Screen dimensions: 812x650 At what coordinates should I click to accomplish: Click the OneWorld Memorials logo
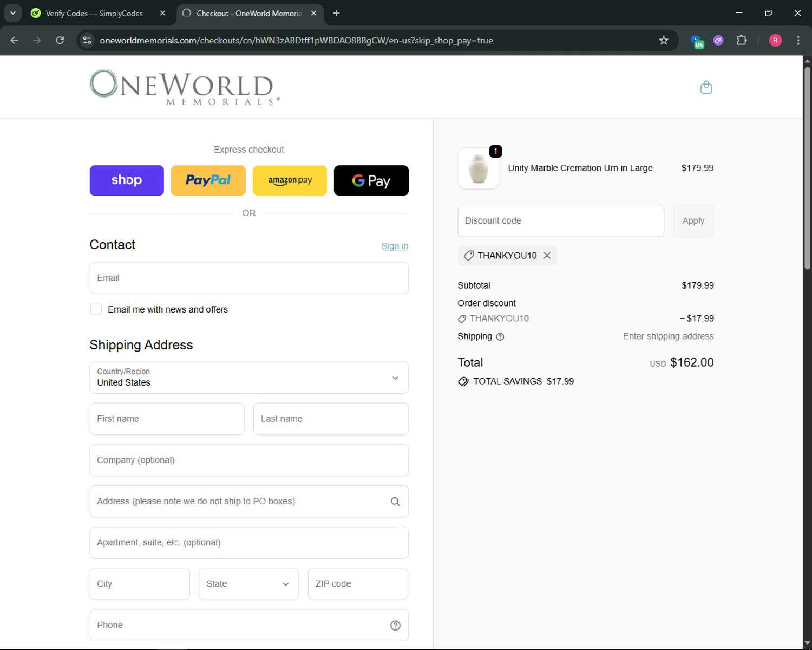pos(185,87)
